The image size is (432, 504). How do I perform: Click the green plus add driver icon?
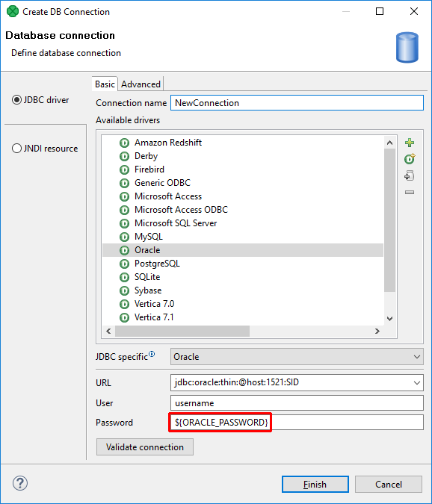(x=410, y=143)
